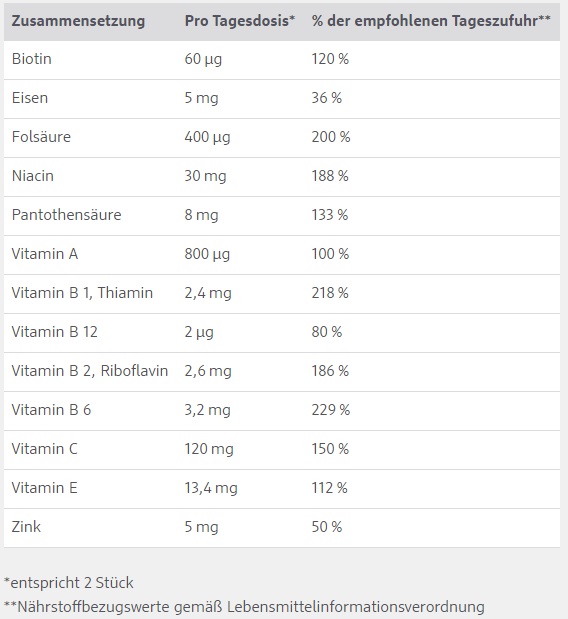Click the empfohlenen Tageszufuhr column header
The image size is (568, 619).
click(x=431, y=21)
